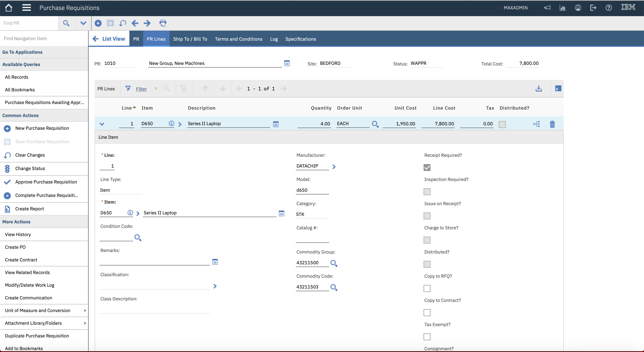Click the print icon in toolbar

163,23
